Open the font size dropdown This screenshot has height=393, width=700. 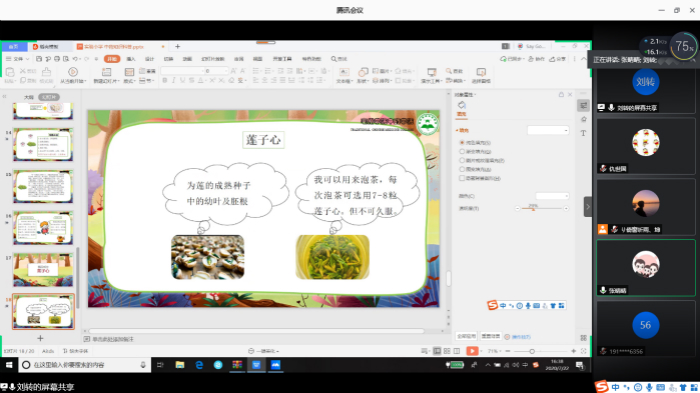217,71
